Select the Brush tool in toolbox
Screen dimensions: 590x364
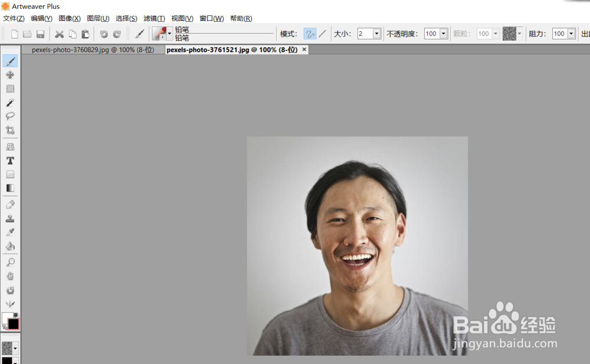tap(10, 61)
